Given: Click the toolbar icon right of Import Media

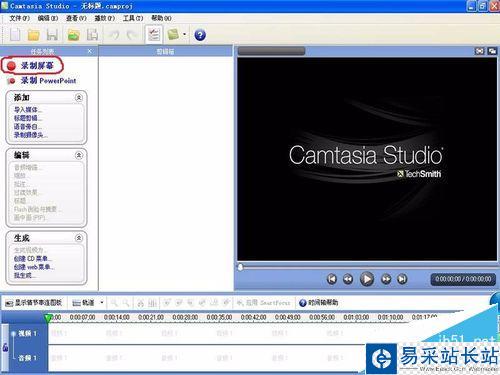Looking at the screenshot, I should (x=92, y=35).
